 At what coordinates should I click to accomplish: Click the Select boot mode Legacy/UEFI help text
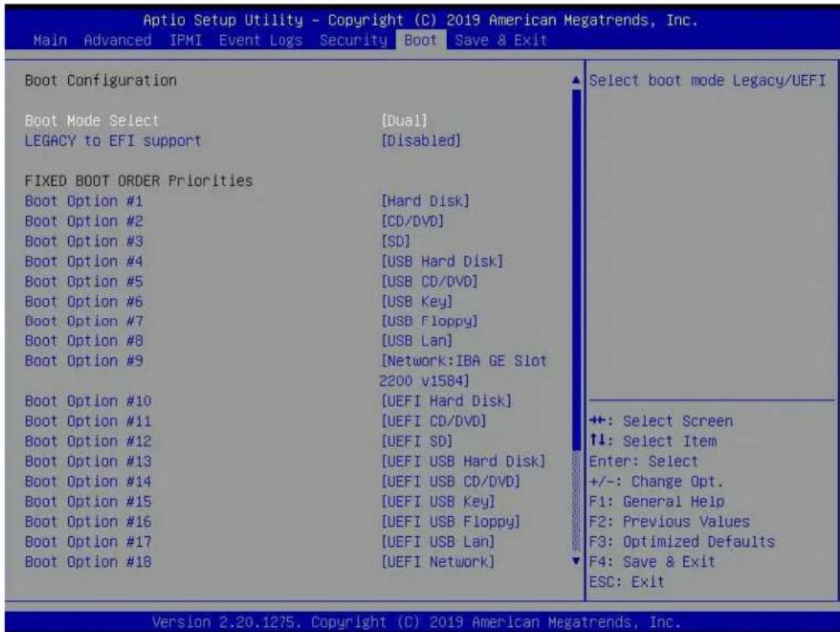(x=707, y=81)
